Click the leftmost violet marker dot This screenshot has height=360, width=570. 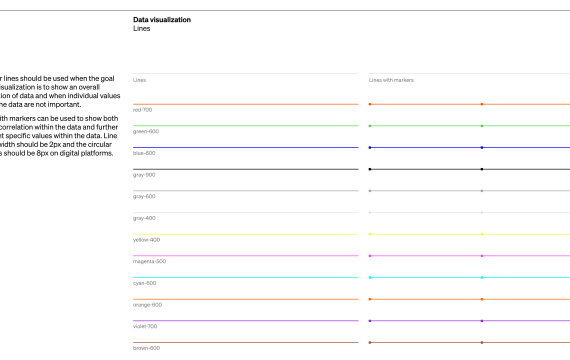(370, 321)
